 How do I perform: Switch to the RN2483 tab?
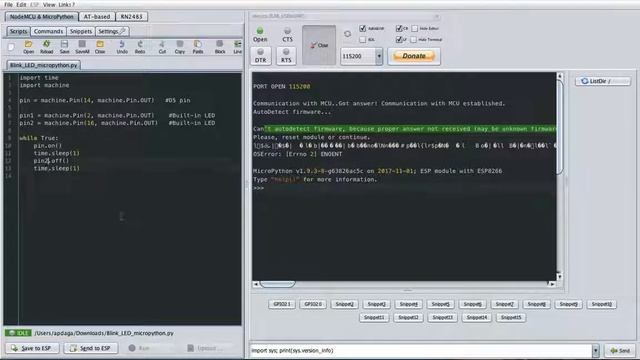coord(131,17)
